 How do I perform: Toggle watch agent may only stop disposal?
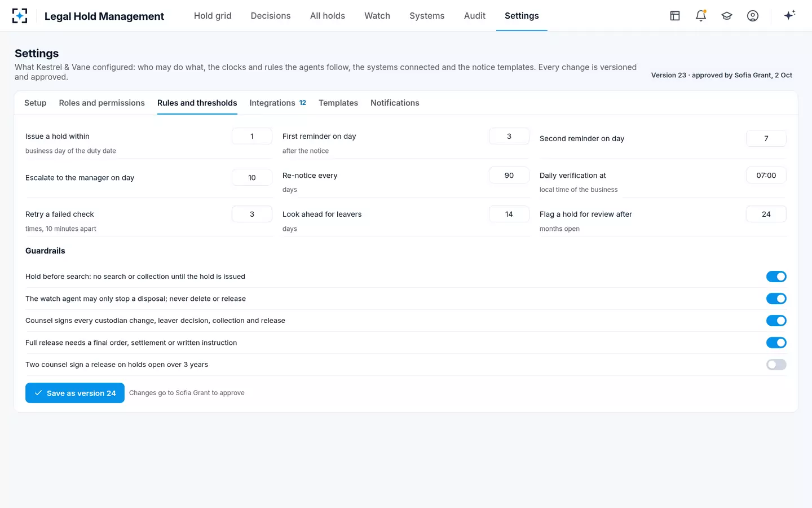coord(776,299)
